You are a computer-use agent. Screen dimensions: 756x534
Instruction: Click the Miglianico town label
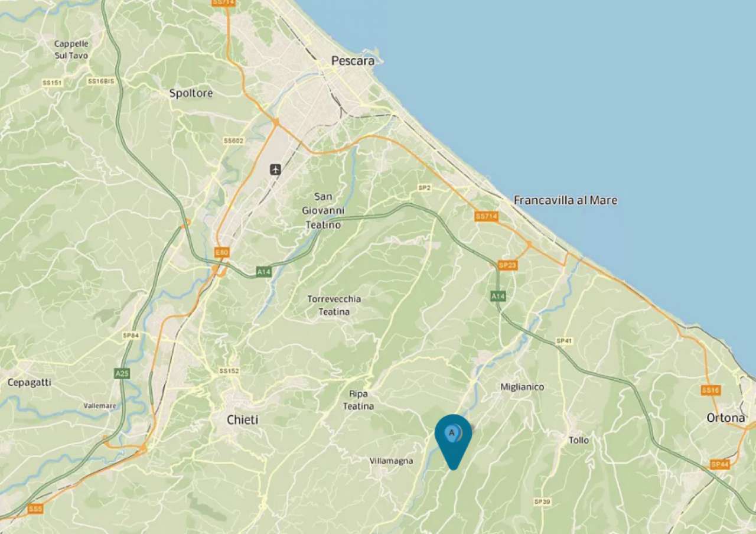coord(522,387)
